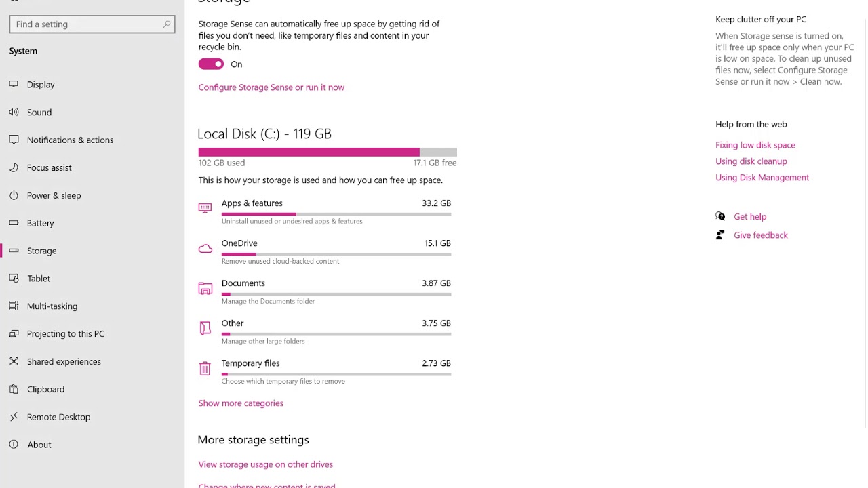Screen dimensions: 868x488
Task: Click the Display monitor icon in sidebar
Action: coord(14,84)
